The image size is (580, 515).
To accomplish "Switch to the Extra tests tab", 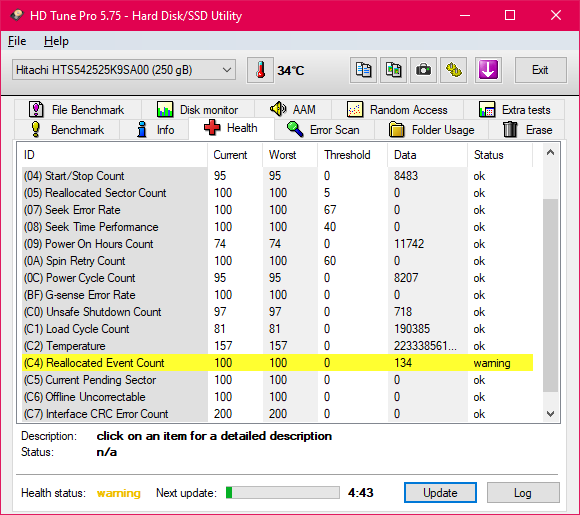I will coord(514,110).
